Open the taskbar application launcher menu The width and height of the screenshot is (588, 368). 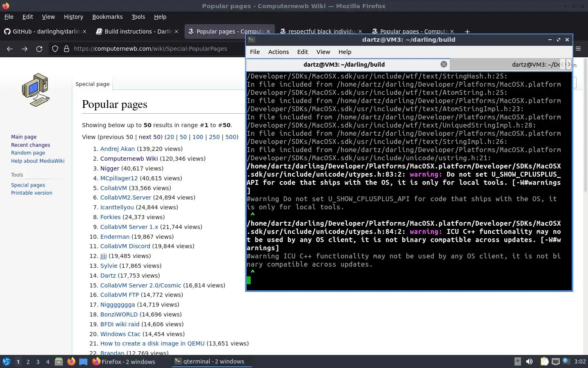click(x=7, y=361)
